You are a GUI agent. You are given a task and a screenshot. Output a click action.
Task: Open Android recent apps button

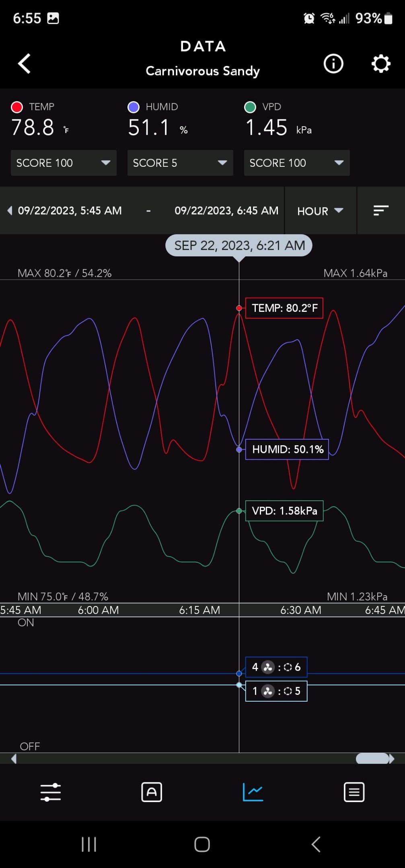coord(89,844)
